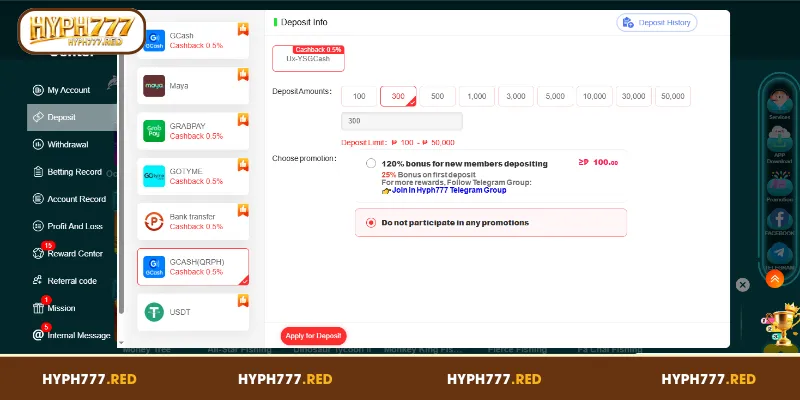This screenshot has height=400, width=800.
Task: Click the Internal Message @ icon
Action: [x=38, y=335]
